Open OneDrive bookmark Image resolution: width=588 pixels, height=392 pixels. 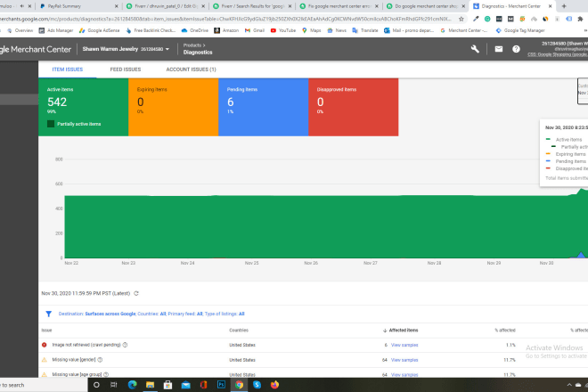[x=195, y=30]
